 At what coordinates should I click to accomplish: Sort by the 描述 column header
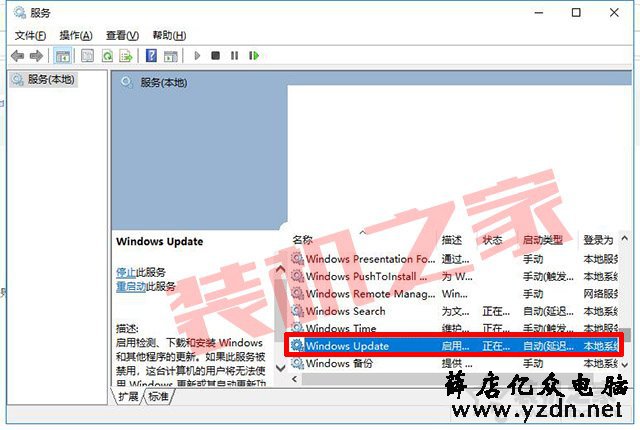(451, 240)
